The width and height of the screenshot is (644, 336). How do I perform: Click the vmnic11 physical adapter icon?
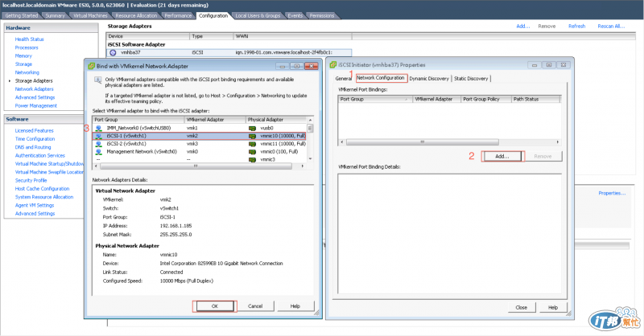[252, 144]
